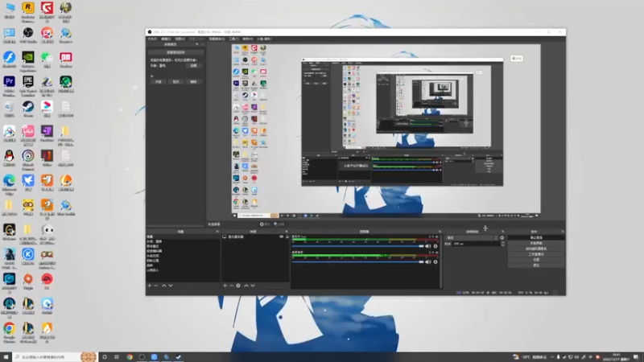Open the 编辑(E) Edit menu in OBS
This screenshot has width=644, height=362.
point(166,39)
